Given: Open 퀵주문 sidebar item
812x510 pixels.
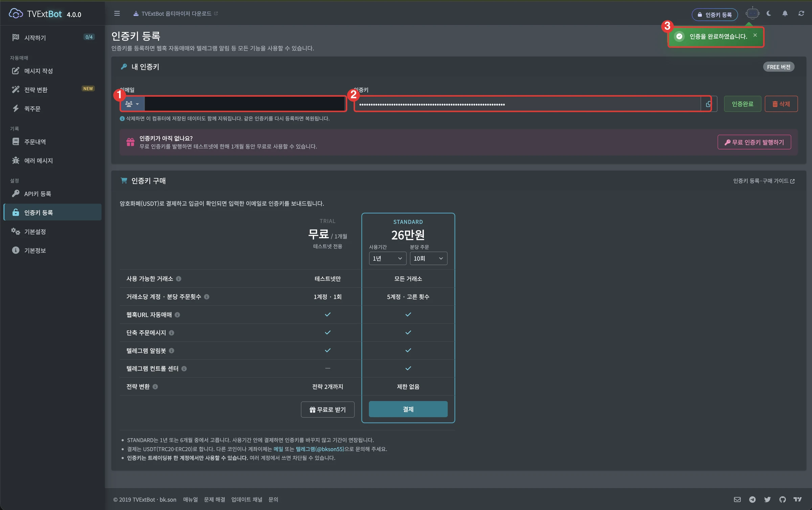Looking at the screenshot, I should 52,109.
